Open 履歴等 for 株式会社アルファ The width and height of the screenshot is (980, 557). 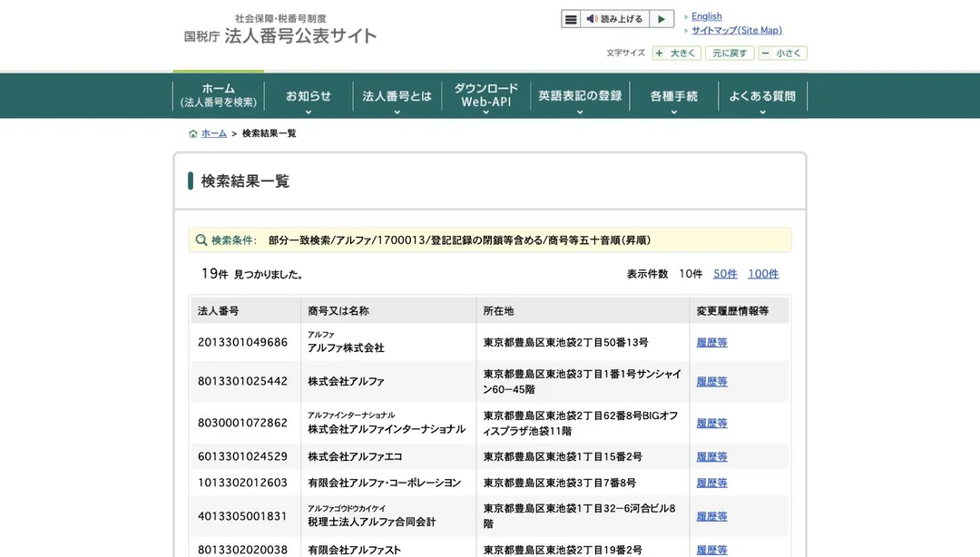(712, 381)
